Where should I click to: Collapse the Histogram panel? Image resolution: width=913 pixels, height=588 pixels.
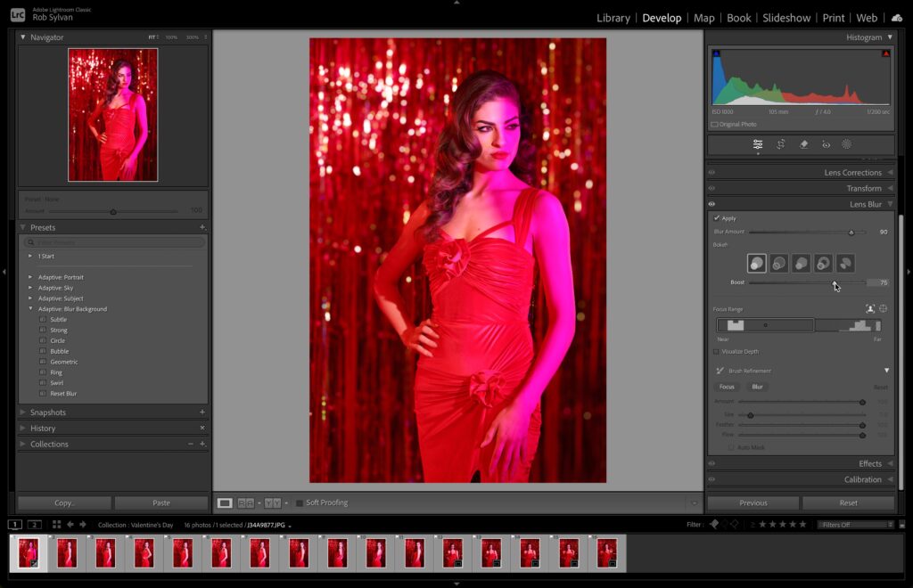[890, 37]
